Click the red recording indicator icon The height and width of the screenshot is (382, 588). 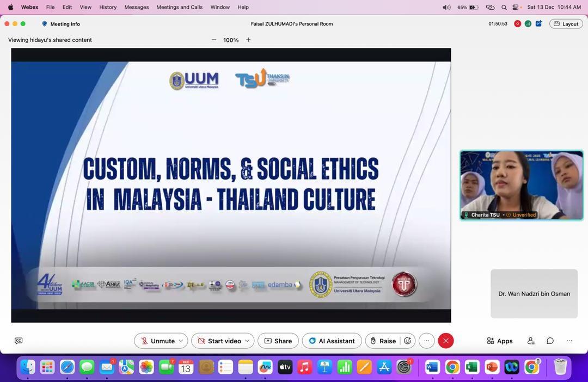517,24
